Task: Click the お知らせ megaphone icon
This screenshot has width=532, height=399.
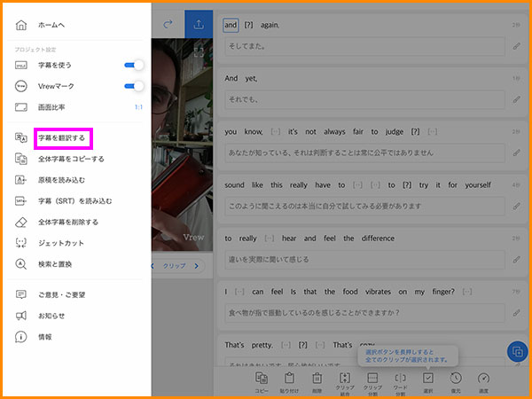Action: pyautogui.click(x=21, y=316)
